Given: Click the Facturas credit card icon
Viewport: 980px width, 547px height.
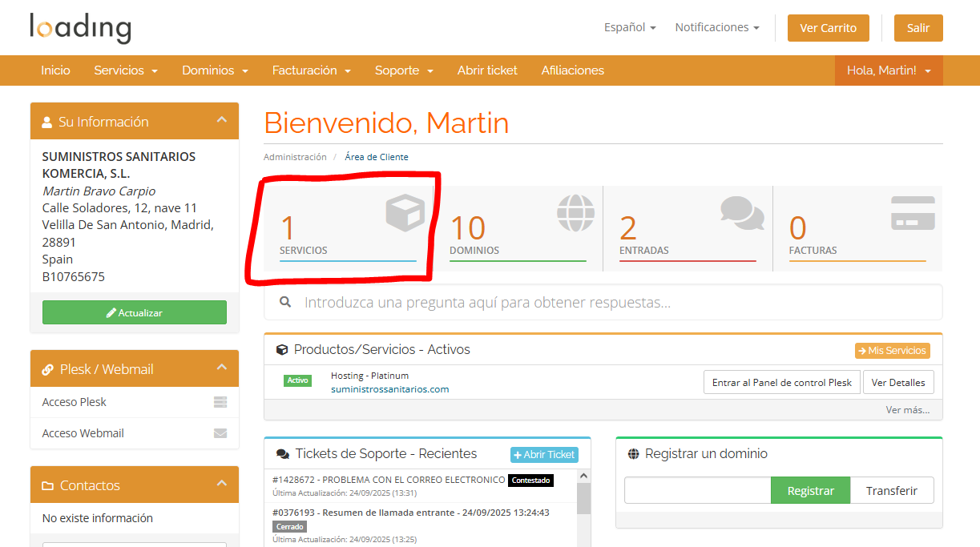Looking at the screenshot, I should pos(913,212).
